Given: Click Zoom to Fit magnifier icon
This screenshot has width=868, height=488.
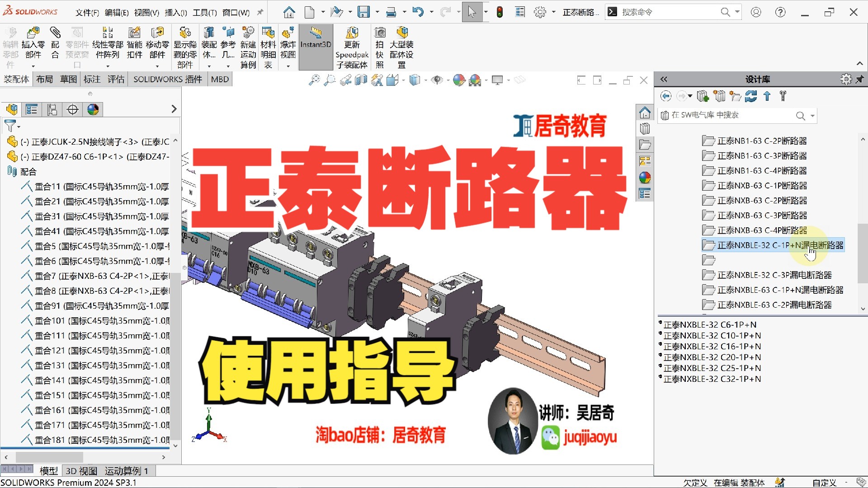Looking at the screenshot, I should pyautogui.click(x=314, y=80).
